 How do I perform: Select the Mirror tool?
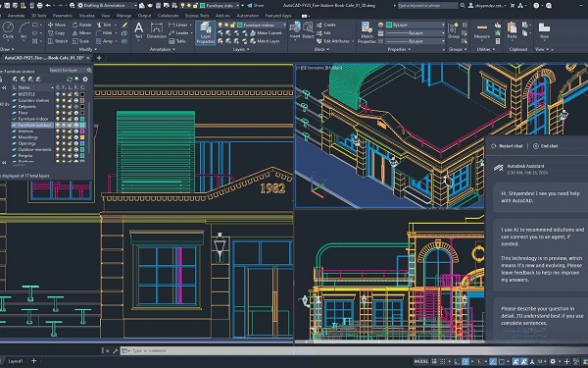click(x=81, y=33)
